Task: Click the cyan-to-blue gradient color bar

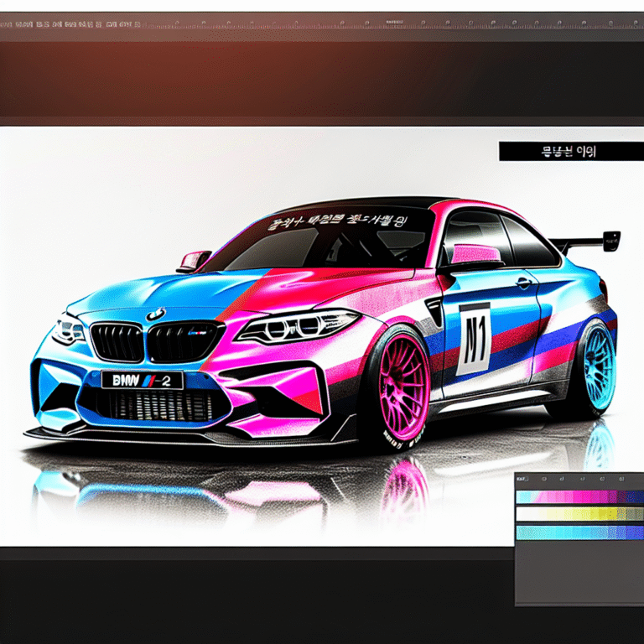Action: click(x=579, y=532)
